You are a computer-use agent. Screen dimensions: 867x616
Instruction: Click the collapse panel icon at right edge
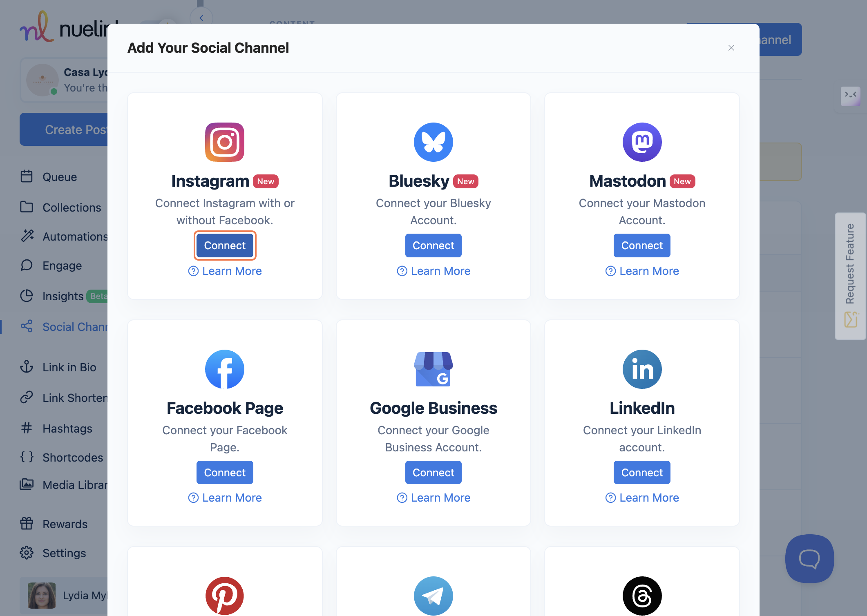tap(851, 96)
